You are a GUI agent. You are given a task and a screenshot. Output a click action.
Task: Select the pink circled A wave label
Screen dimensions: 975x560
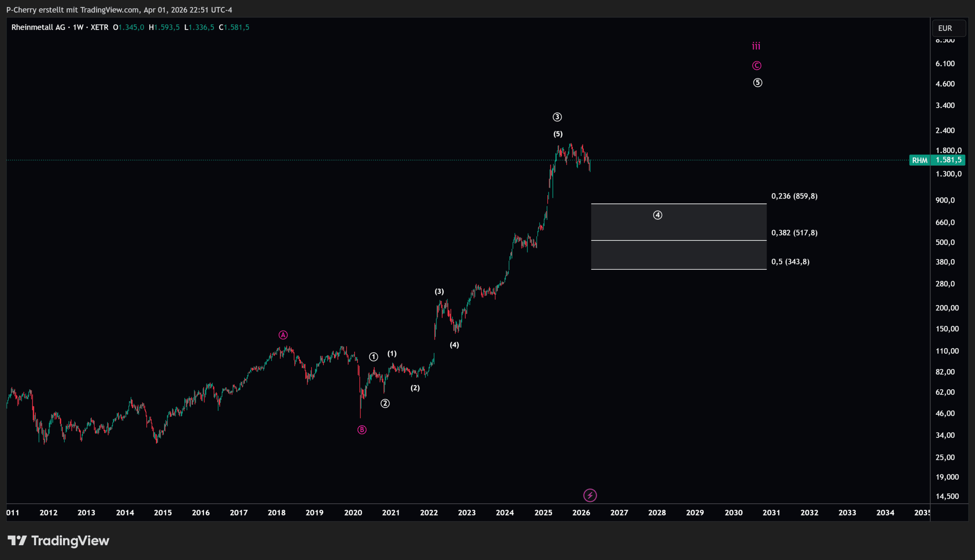tap(283, 335)
